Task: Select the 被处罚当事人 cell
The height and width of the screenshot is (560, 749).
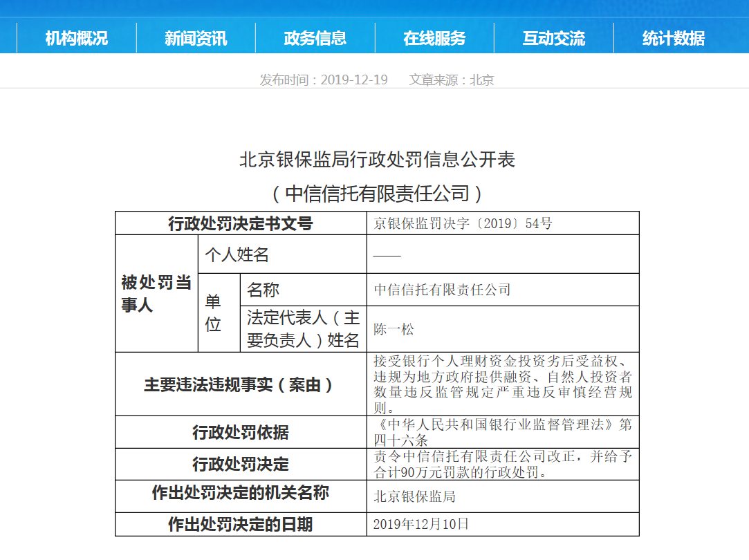Action: click(157, 294)
